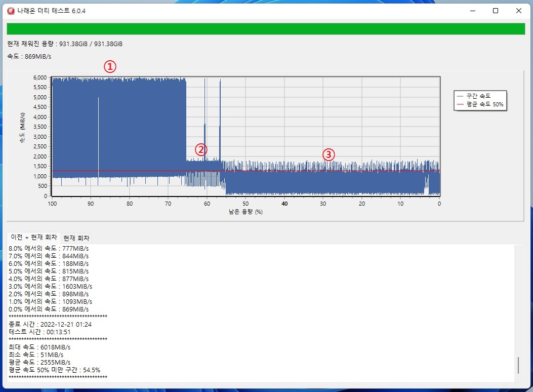The height and width of the screenshot is (392, 533).
Task: Click the 6,000 y-axis label
Action: pyautogui.click(x=40, y=77)
